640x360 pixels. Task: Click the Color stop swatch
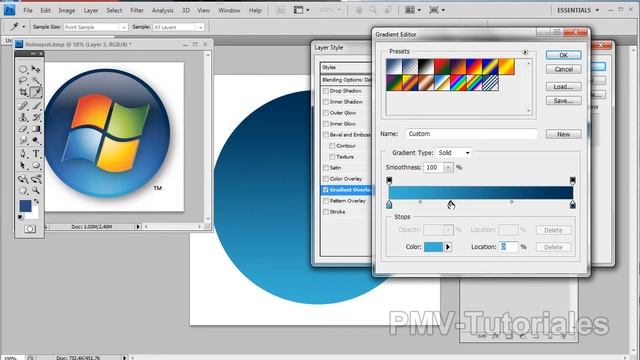[x=433, y=247]
